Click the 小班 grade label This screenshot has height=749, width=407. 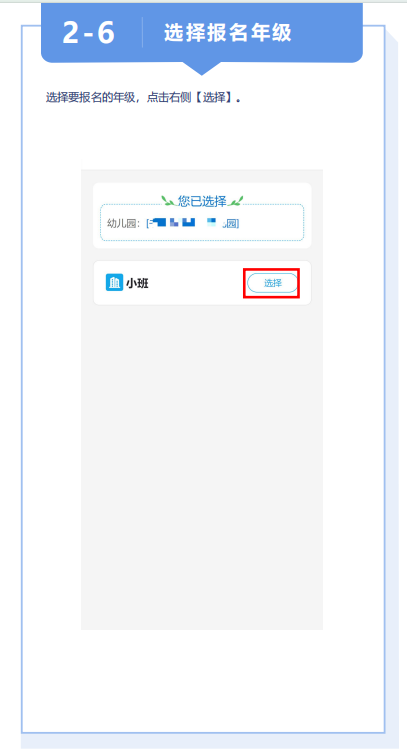point(137,283)
